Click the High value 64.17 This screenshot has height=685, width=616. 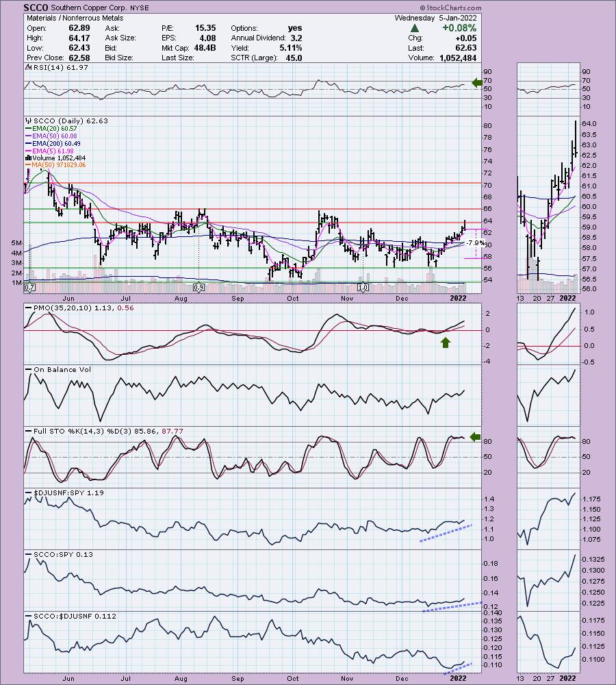click(79, 38)
